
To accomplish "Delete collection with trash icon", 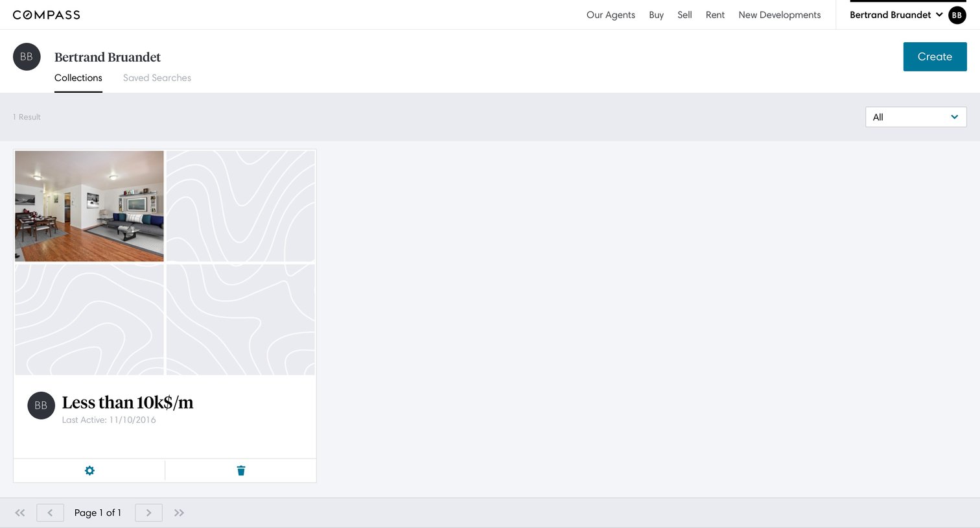I will (241, 470).
